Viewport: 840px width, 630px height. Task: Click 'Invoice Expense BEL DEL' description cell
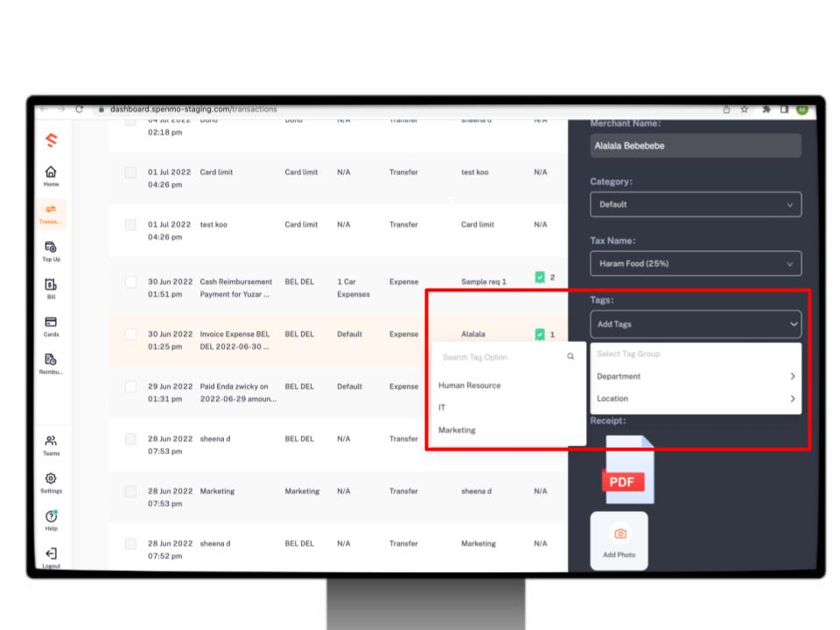(x=234, y=340)
